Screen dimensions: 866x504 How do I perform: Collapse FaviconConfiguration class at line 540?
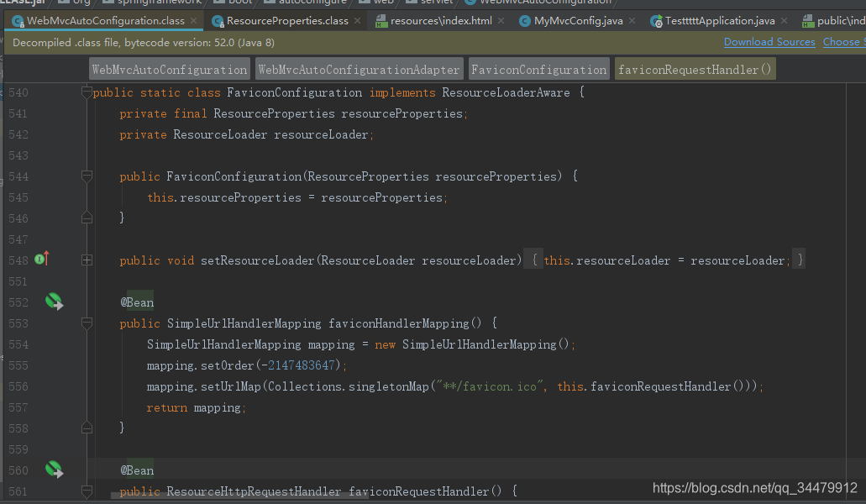pyautogui.click(x=87, y=92)
